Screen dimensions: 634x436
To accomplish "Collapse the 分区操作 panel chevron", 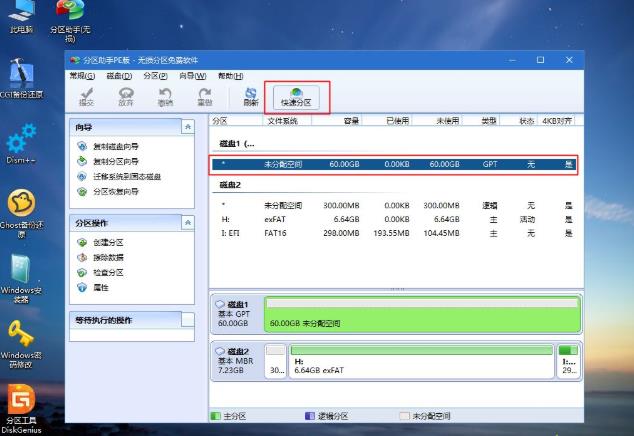I will point(187,223).
